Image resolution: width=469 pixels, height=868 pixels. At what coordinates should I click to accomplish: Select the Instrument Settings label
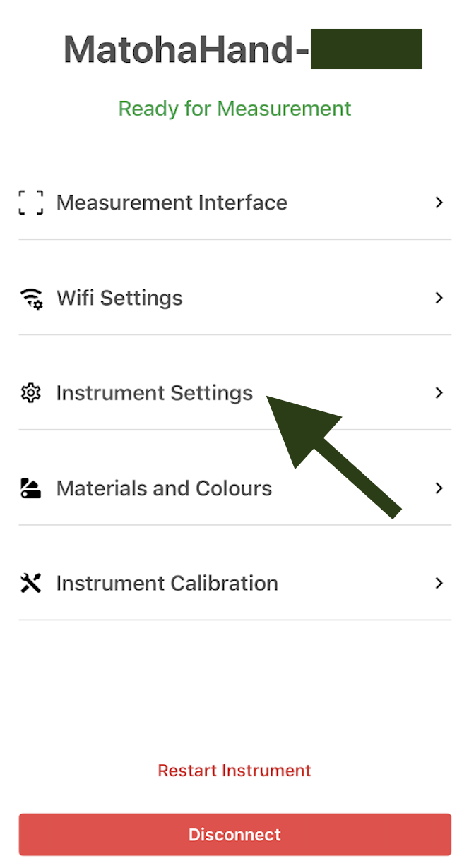pyautogui.click(x=154, y=393)
